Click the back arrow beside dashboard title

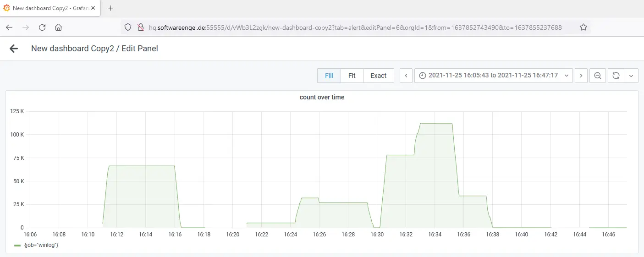14,49
